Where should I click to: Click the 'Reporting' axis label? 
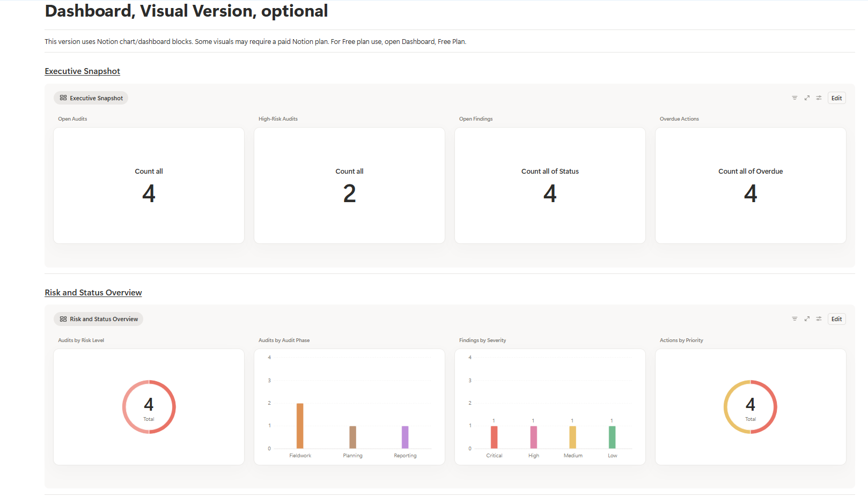pos(405,456)
